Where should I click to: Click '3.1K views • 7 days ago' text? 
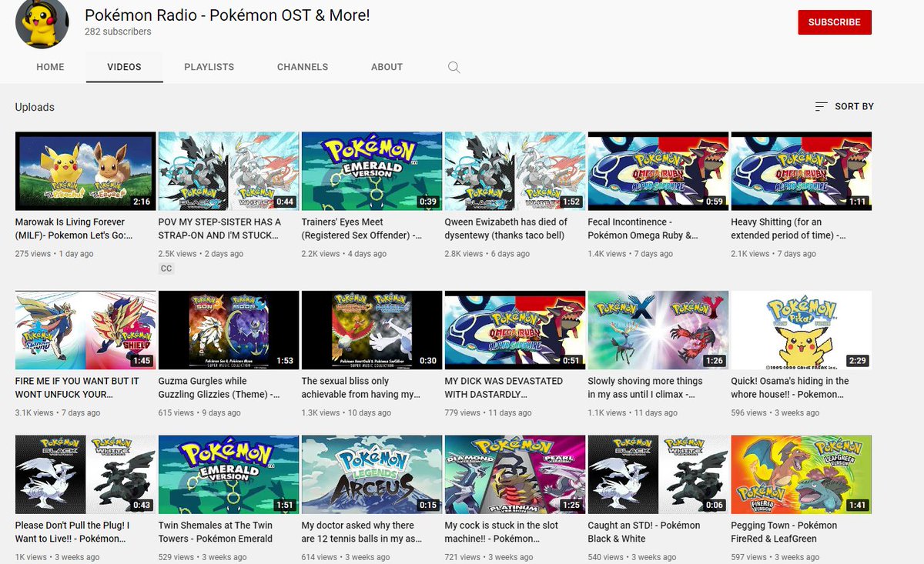[58, 413]
